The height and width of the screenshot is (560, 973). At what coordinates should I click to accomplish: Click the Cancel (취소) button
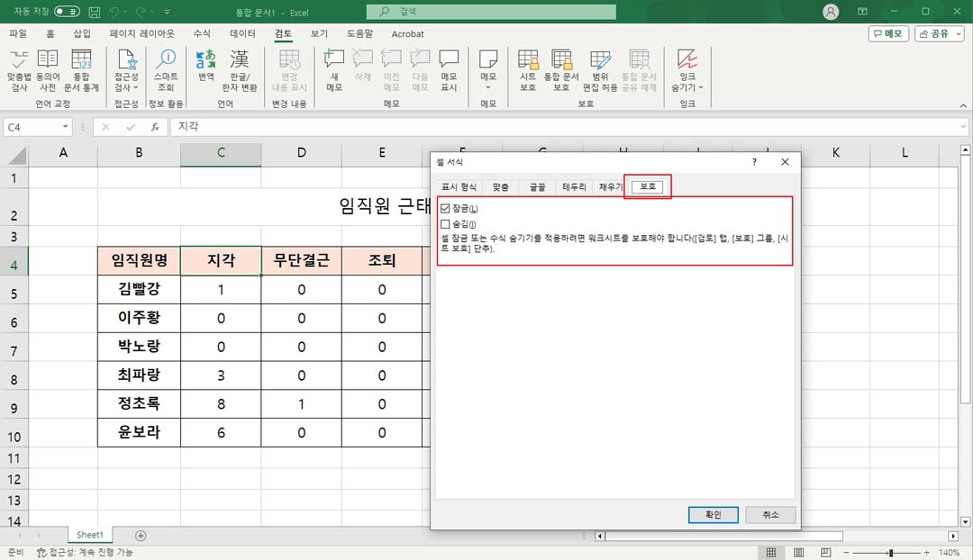coord(770,515)
